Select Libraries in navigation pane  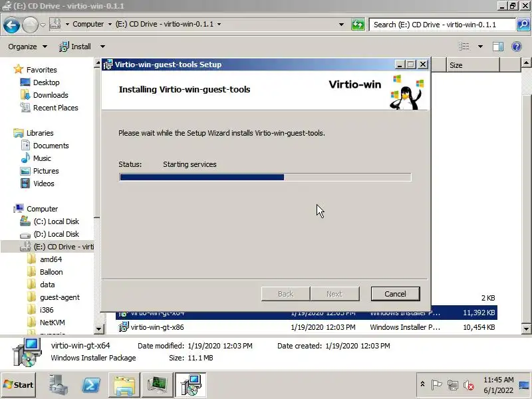pos(40,133)
